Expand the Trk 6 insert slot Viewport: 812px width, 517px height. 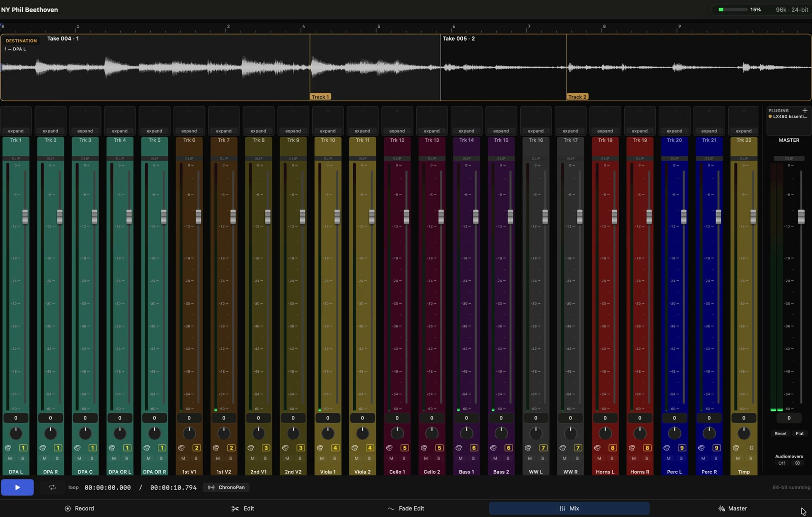(189, 131)
